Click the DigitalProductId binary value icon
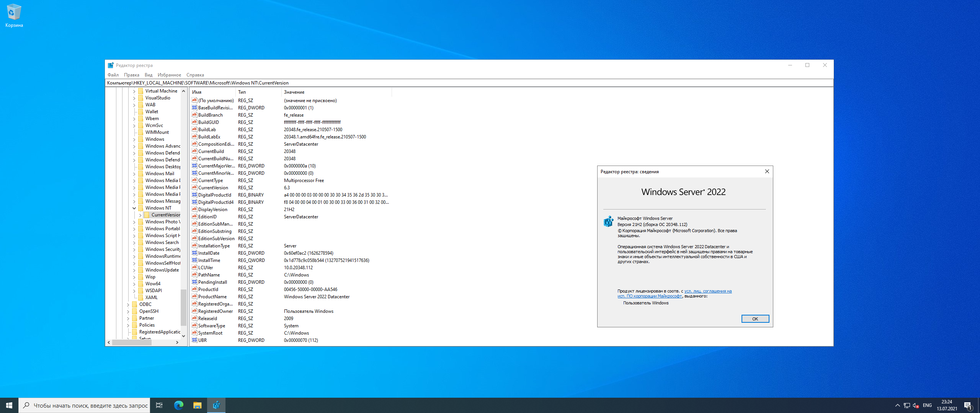 (x=194, y=195)
